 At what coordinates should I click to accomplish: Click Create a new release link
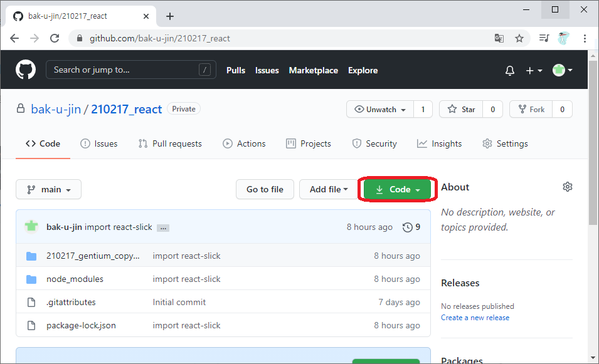pyautogui.click(x=475, y=318)
